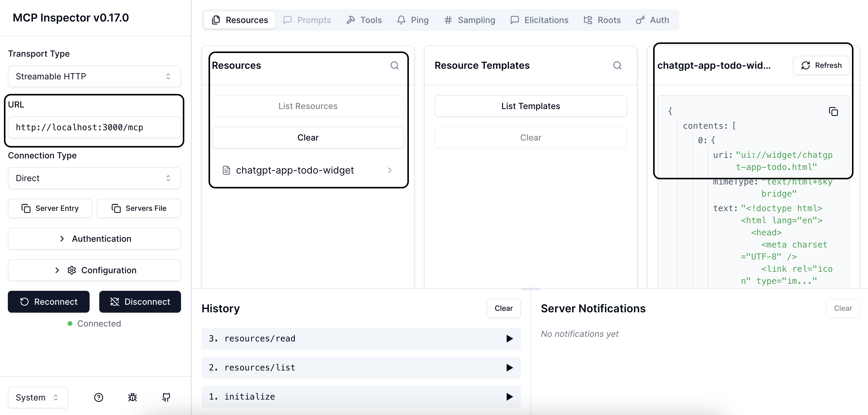
Task: Copy the JSON response with copy icon
Action: 833,111
